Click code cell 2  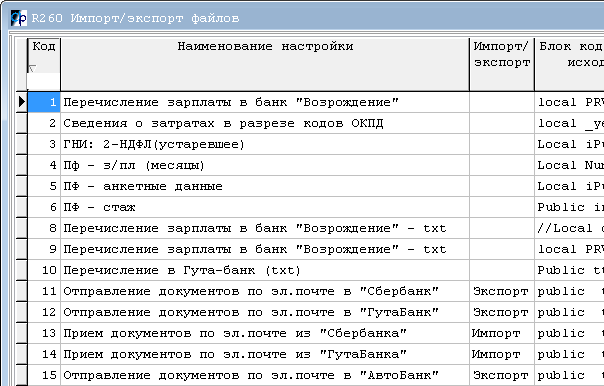[x=44, y=123]
